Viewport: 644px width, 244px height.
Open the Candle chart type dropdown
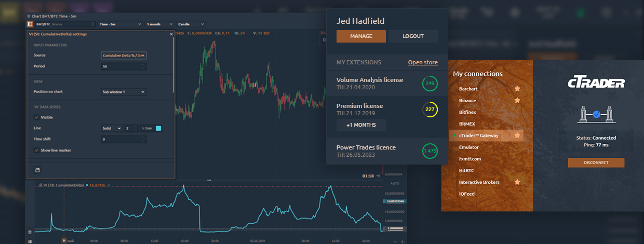pyautogui.click(x=191, y=24)
